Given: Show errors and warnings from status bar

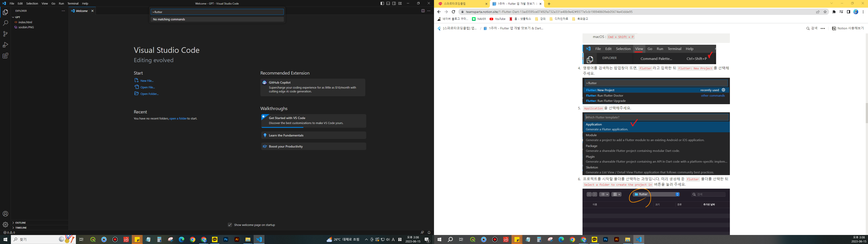Looking at the screenshot, I should point(9,232).
